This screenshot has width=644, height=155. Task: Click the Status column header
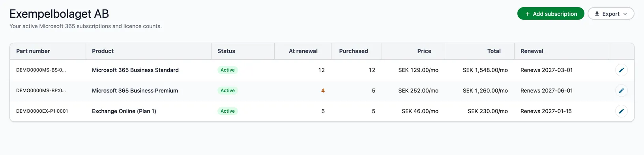pos(226,51)
